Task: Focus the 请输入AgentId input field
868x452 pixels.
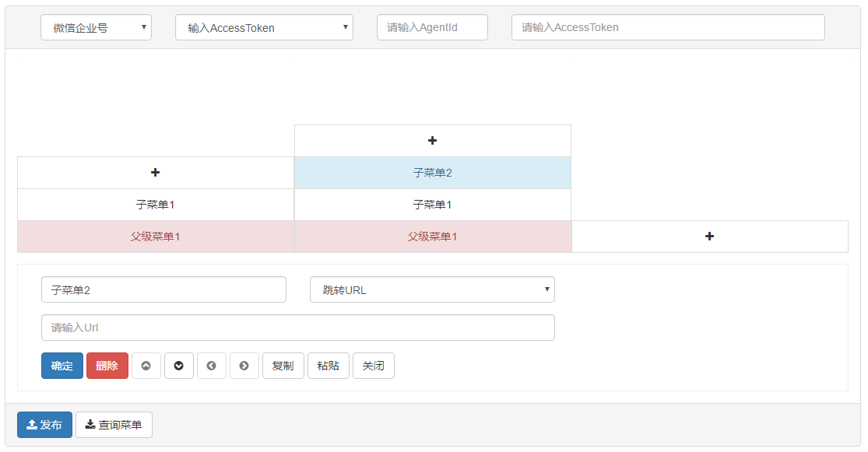Action: click(x=432, y=28)
